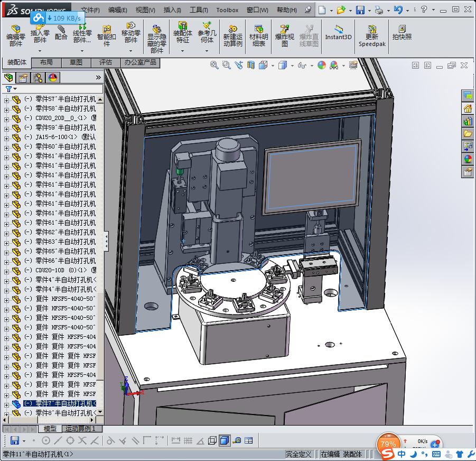476x461 pixels.
Task: Open the PropertyManager panel tab icon
Action: coord(23,78)
